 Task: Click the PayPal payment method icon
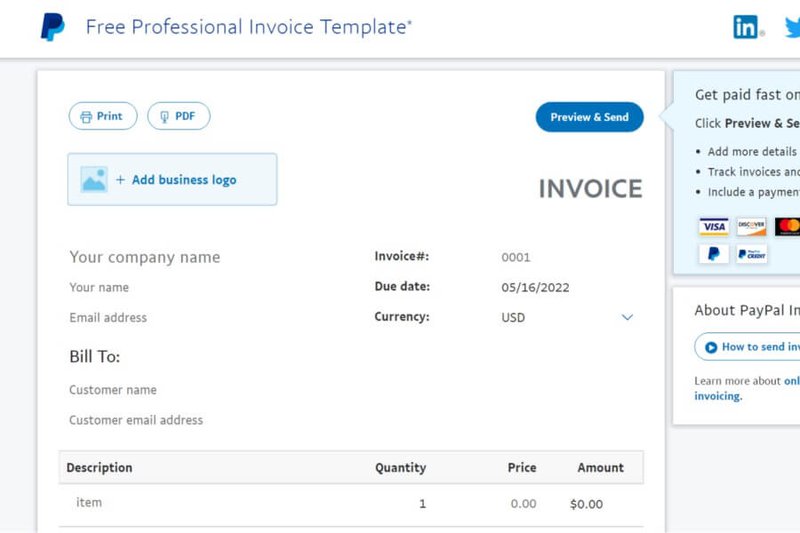713,254
